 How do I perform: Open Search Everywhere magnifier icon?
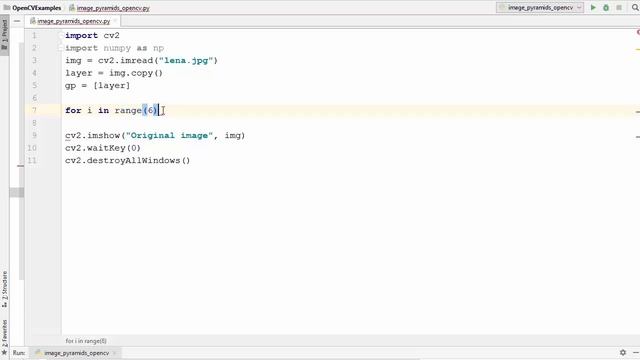tap(636, 8)
